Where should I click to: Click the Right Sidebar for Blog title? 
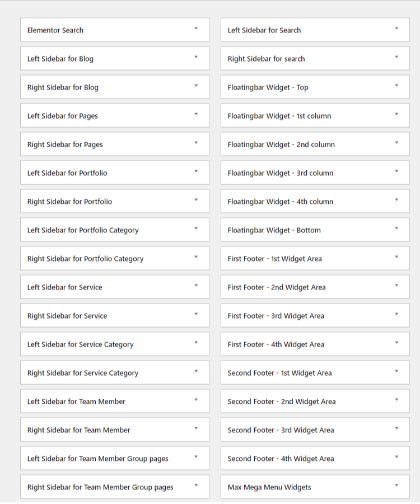[63, 87]
